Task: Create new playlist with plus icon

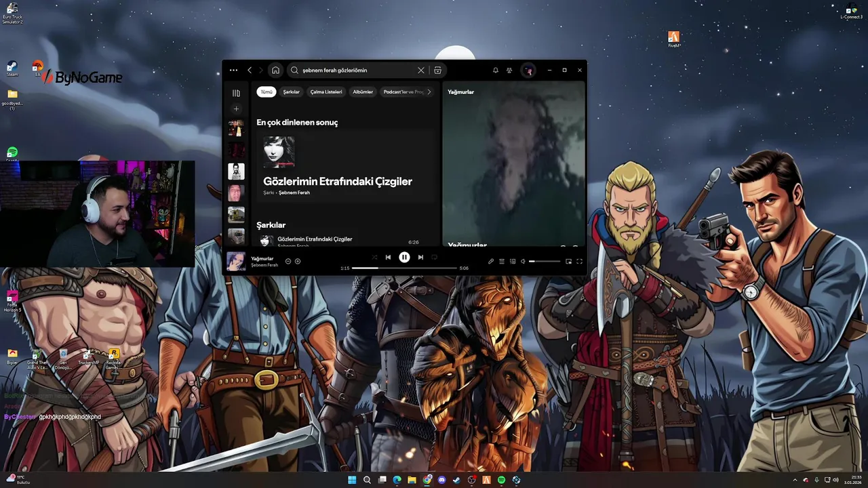Action: (236, 108)
